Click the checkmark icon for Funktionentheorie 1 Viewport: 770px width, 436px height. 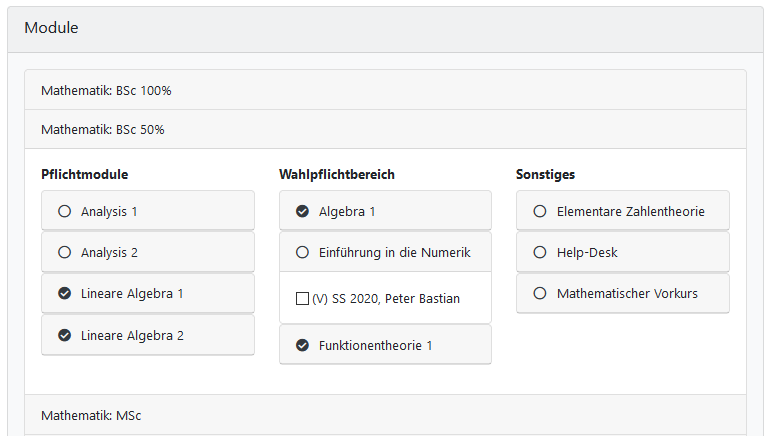pyautogui.click(x=303, y=345)
